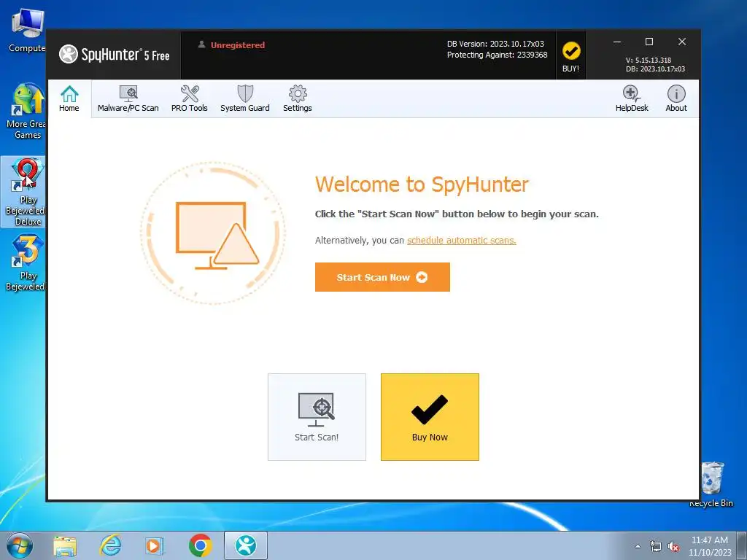Select Computer desktop icon
This screenshot has width=747, height=560.
pyautogui.click(x=26, y=31)
